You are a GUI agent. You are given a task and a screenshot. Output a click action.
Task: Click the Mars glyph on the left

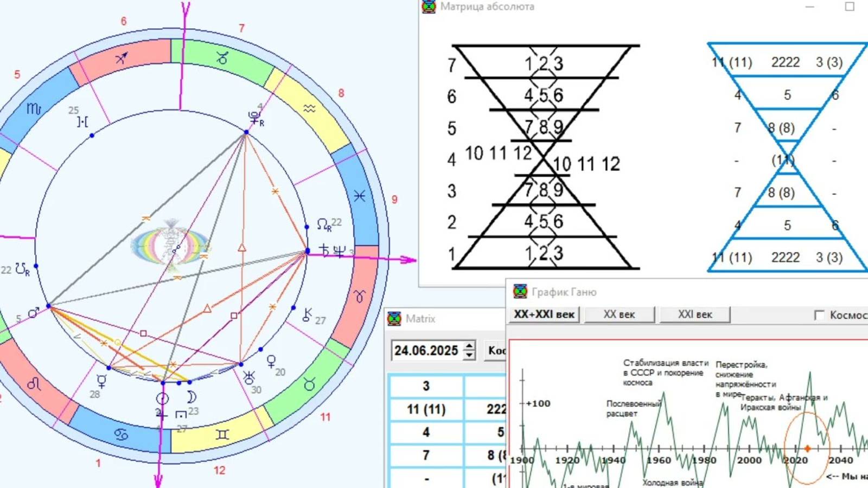34,313
